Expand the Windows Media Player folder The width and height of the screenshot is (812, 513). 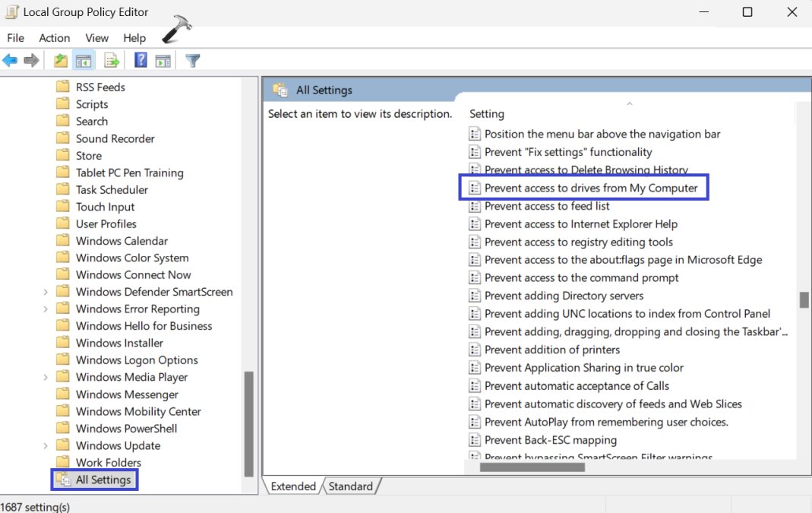pos(46,377)
